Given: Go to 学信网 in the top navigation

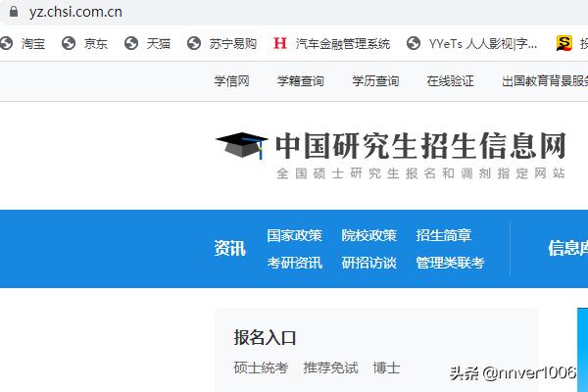Looking at the screenshot, I should tap(231, 81).
